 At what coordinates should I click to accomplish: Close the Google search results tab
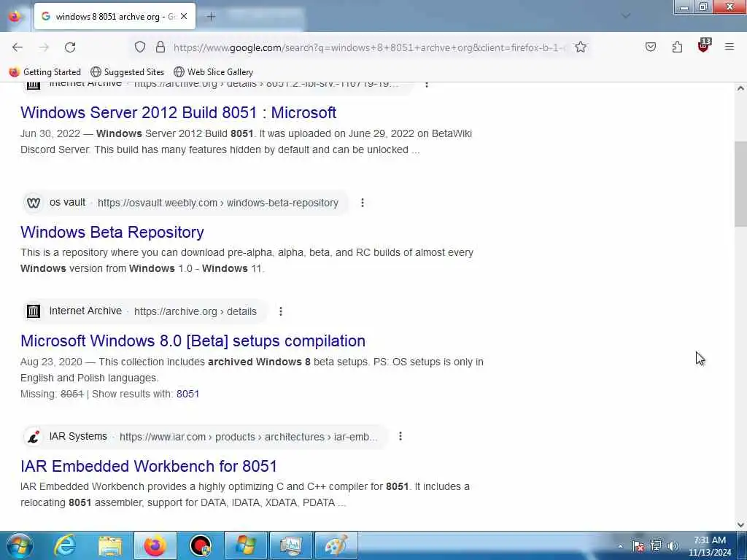(184, 16)
